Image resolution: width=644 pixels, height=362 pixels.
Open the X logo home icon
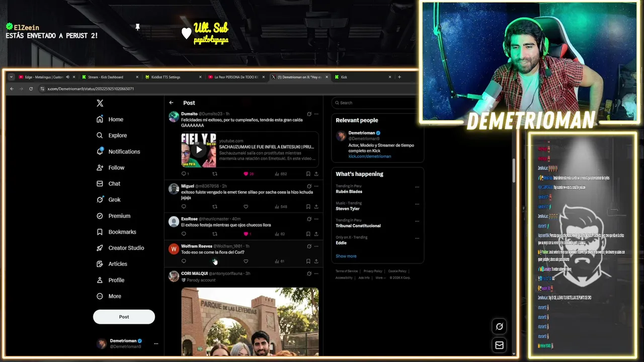coord(100,103)
